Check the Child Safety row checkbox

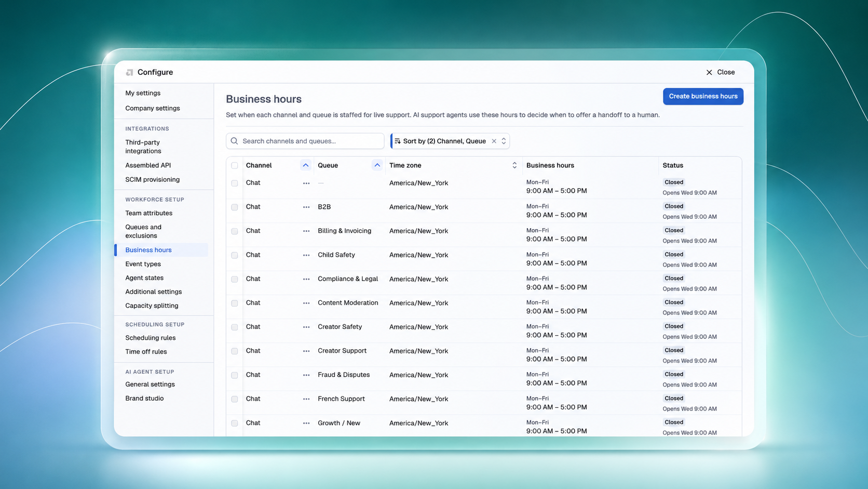(235, 255)
